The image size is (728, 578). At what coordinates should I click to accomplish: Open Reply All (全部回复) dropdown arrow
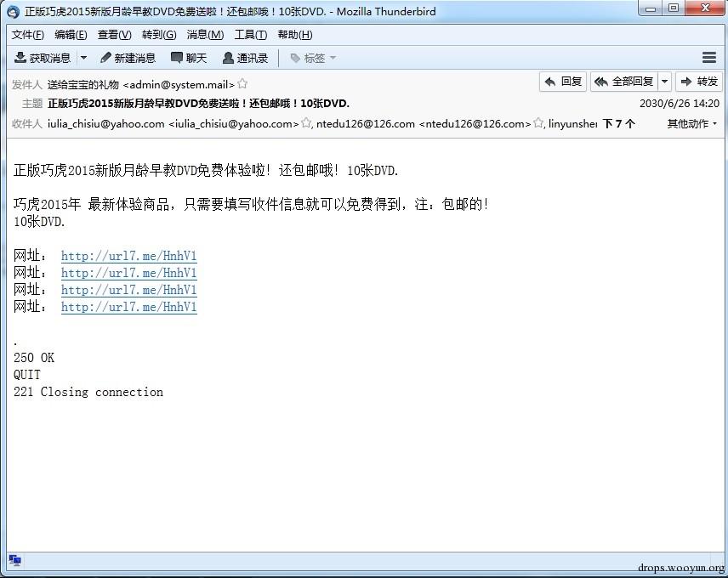(665, 82)
